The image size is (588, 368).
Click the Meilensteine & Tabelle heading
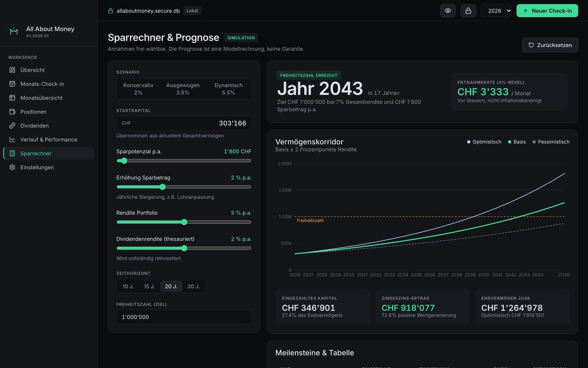[x=315, y=353]
